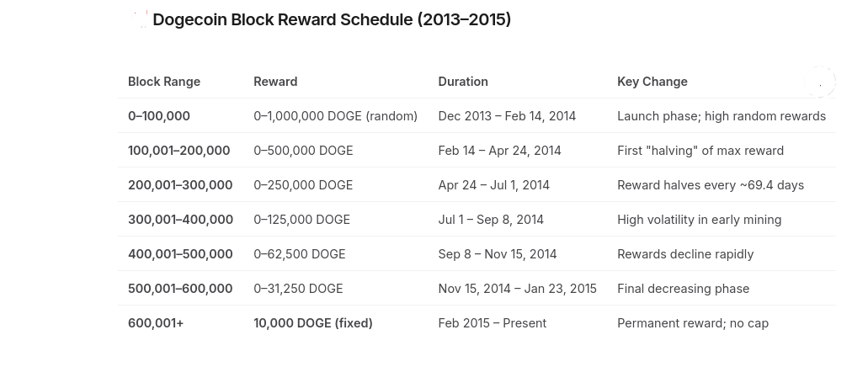868x383 pixels.
Task: Select the Feb 2015 – Present duration cell
Action: click(493, 323)
